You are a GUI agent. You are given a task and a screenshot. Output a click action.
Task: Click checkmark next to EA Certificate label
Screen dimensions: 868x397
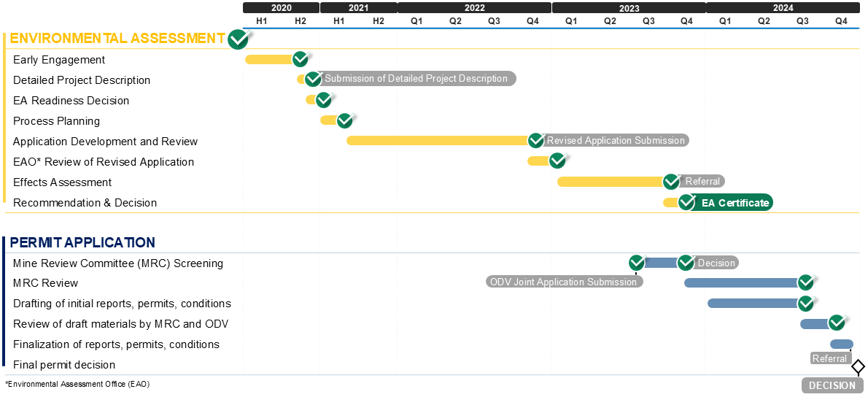pos(686,202)
